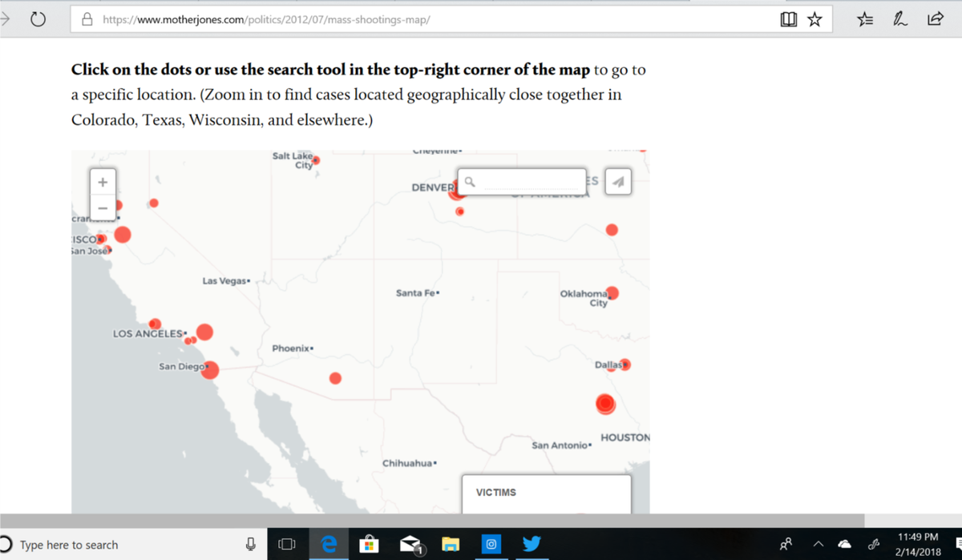The height and width of the screenshot is (560, 962).
Task: Add page to favorites with the star icon
Action: (x=814, y=20)
